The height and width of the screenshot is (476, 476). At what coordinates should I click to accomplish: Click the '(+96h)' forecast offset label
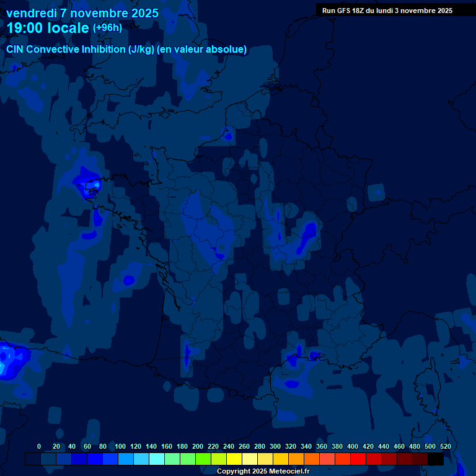click(x=107, y=28)
